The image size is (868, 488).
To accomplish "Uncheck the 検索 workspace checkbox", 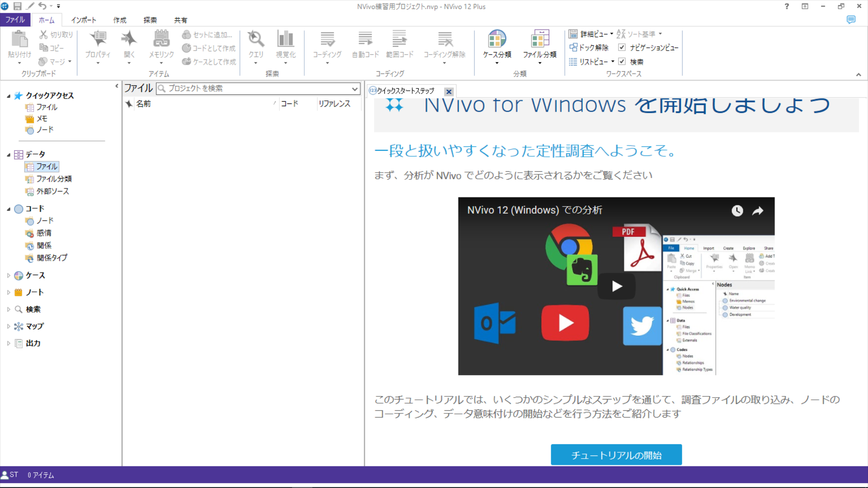I will point(622,61).
